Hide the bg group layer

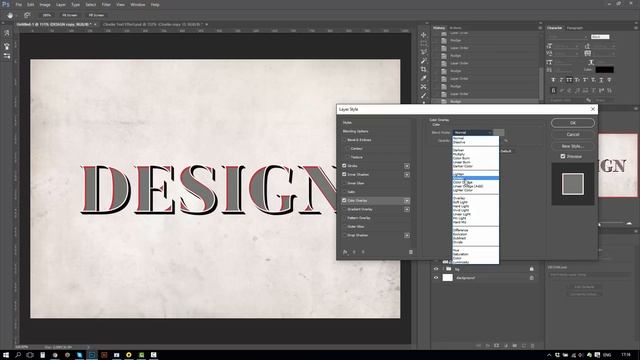[x=436, y=269]
